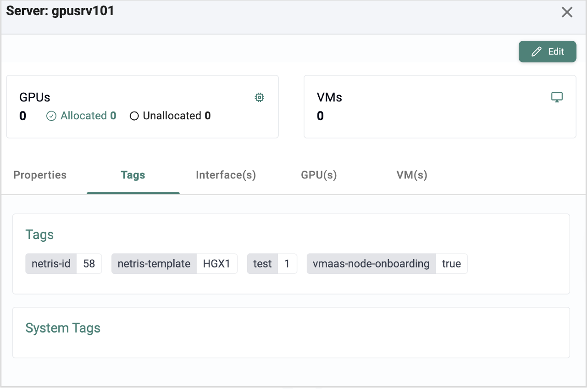Click the netris-id tag key

(51, 264)
